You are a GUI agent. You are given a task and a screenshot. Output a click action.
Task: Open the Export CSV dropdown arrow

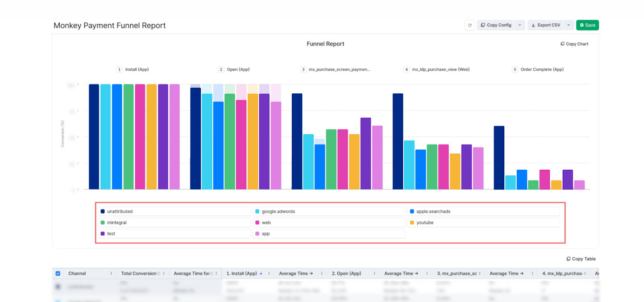[568, 25]
